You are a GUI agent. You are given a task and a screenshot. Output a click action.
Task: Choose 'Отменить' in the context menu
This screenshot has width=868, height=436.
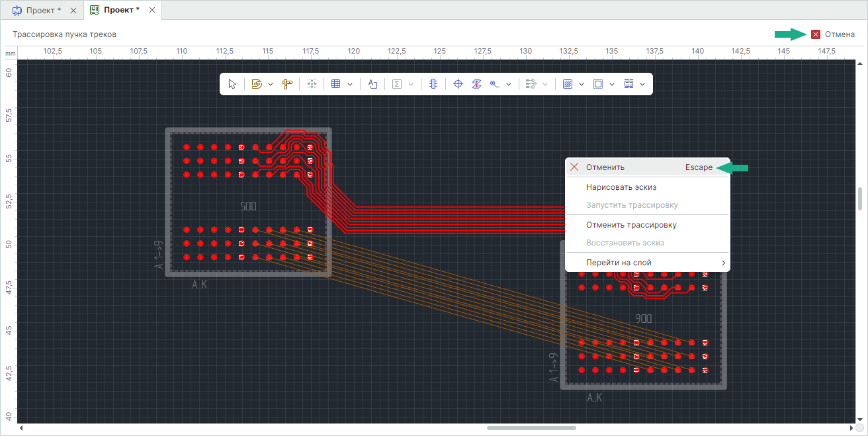click(x=605, y=167)
